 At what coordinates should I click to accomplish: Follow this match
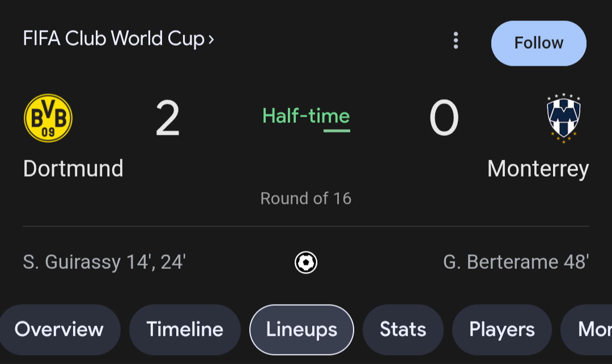click(539, 43)
